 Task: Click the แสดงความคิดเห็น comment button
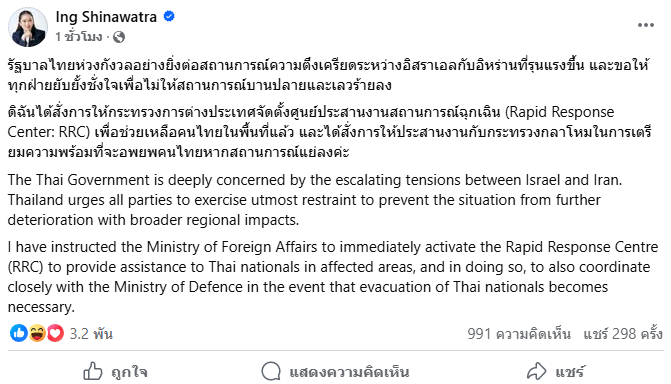(x=349, y=372)
